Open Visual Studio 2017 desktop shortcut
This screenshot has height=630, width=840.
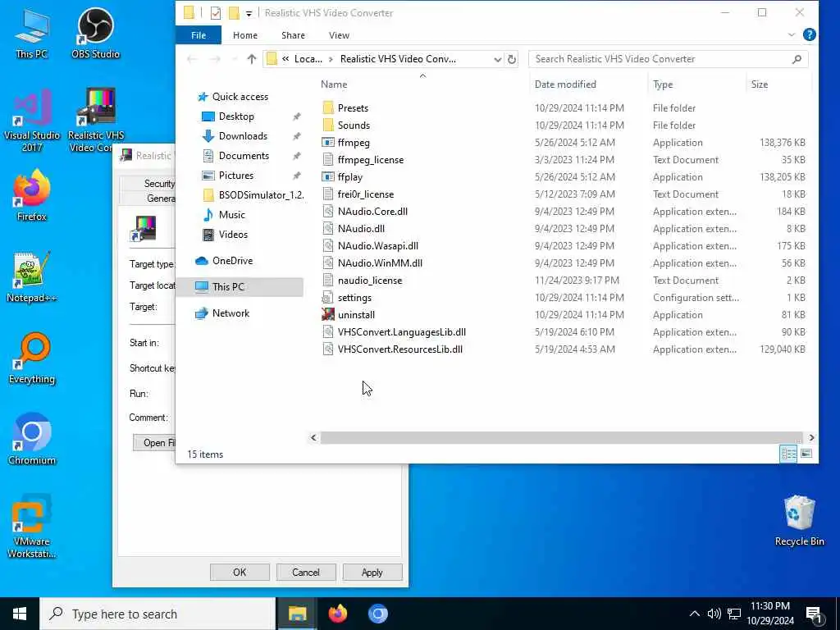[x=32, y=120]
